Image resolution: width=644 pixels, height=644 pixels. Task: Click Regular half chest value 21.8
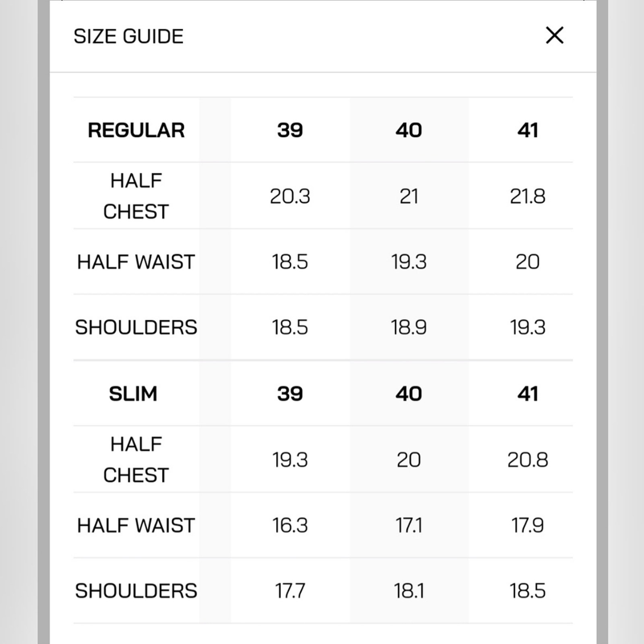(528, 196)
